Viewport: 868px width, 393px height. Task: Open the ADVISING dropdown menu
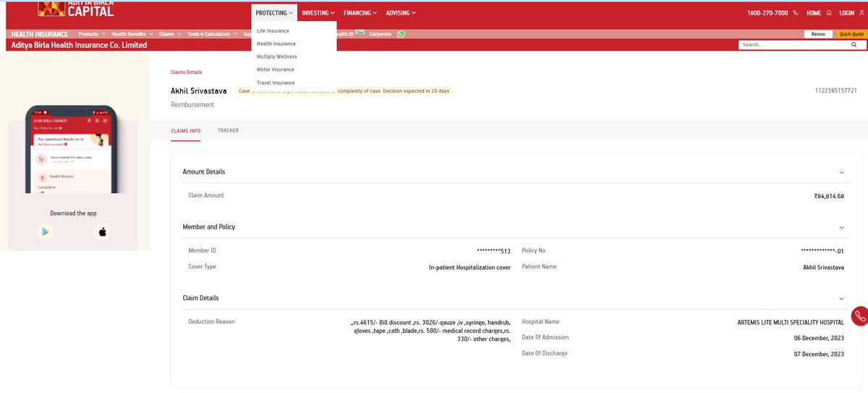401,13
